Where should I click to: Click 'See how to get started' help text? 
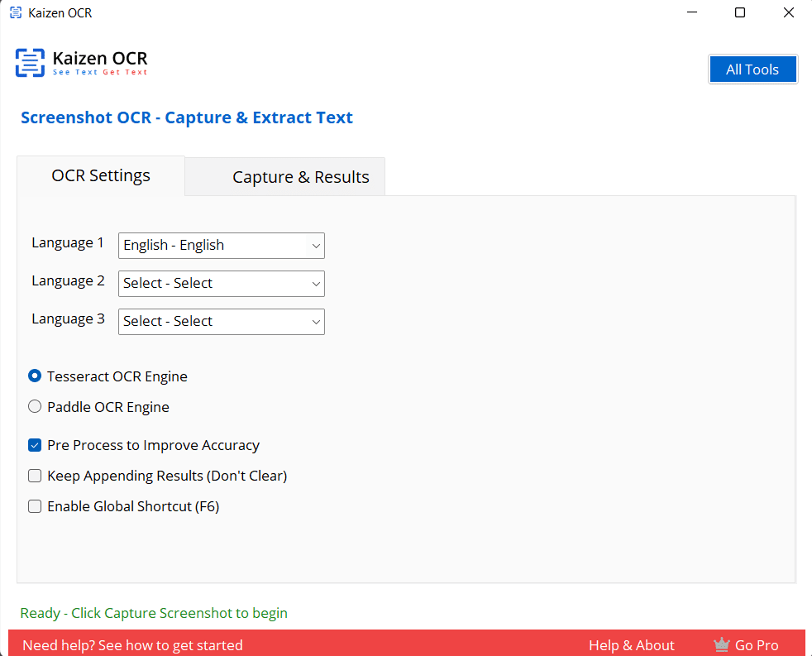click(x=132, y=645)
